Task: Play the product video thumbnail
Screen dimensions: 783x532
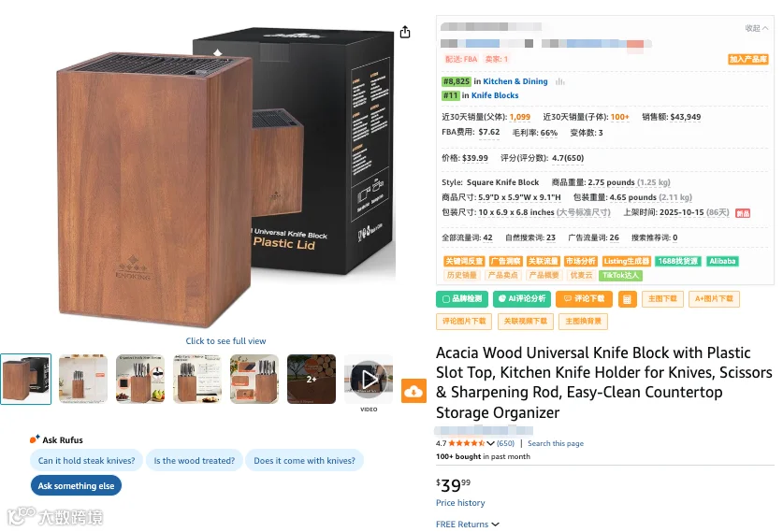Action: tap(369, 380)
